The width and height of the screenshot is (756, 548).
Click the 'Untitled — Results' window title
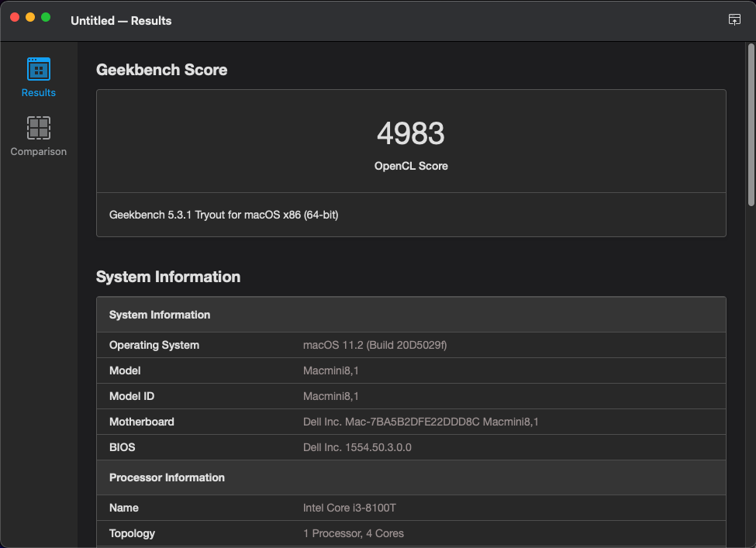click(121, 21)
